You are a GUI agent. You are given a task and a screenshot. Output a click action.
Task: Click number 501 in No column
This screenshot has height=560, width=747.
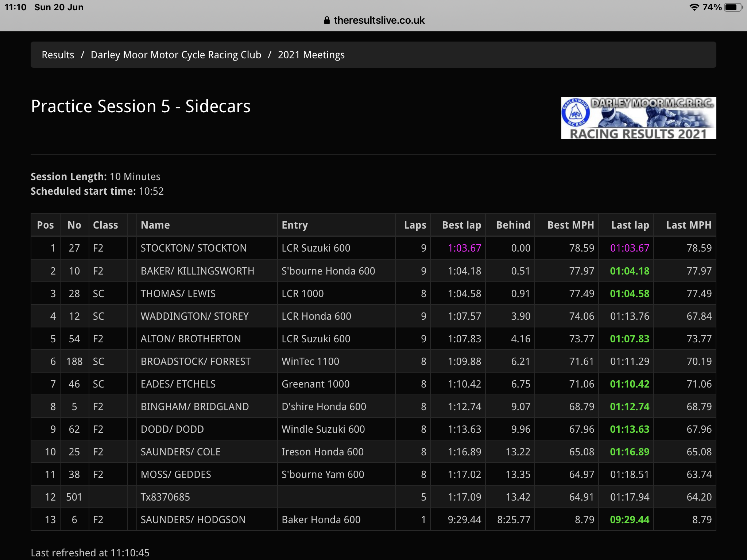pos(74,497)
